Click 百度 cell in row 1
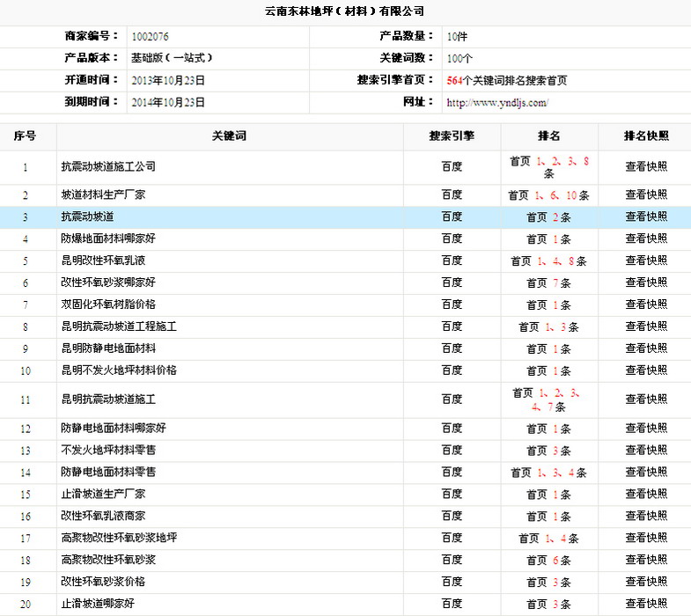Image resolution: width=691 pixels, height=616 pixels. tap(452, 166)
